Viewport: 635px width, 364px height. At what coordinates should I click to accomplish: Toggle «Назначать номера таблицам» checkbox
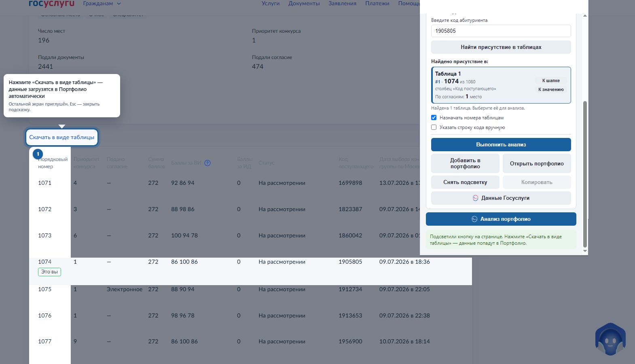click(434, 118)
